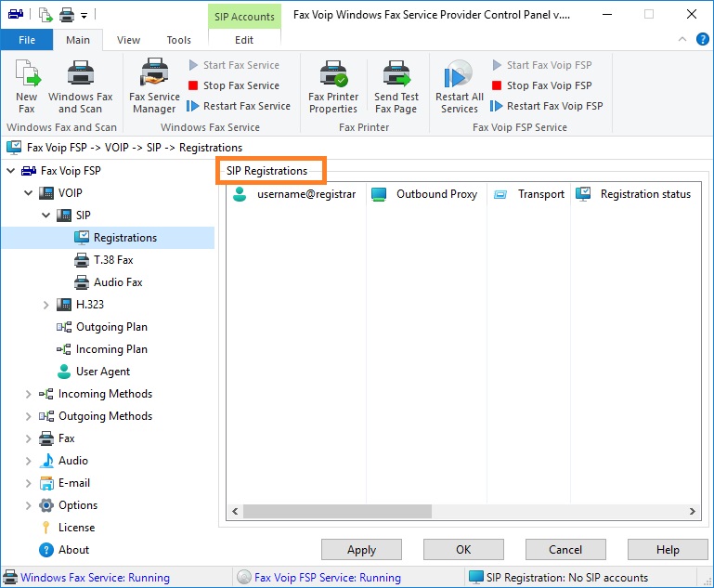Screen dimensions: 714x588
Task: Click the Registration status column header
Action: point(636,194)
